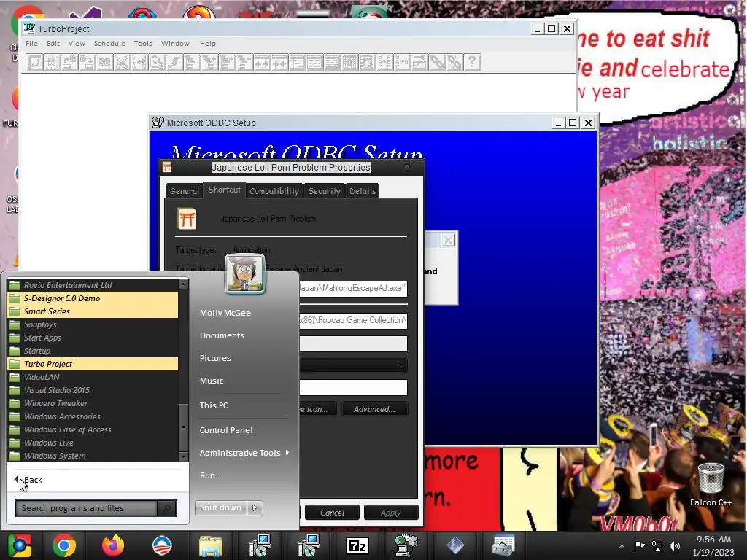Open Documents from Start menu
Viewport: 747px width, 560px height.
click(x=222, y=335)
